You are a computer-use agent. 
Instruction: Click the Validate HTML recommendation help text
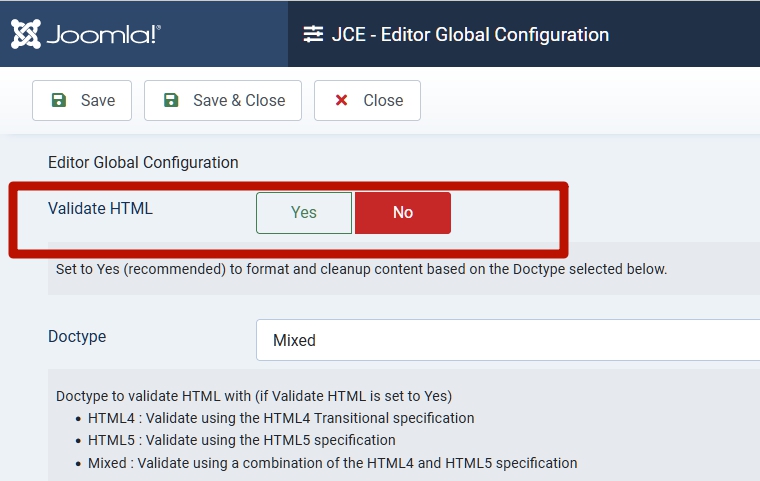(x=361, y=269)
